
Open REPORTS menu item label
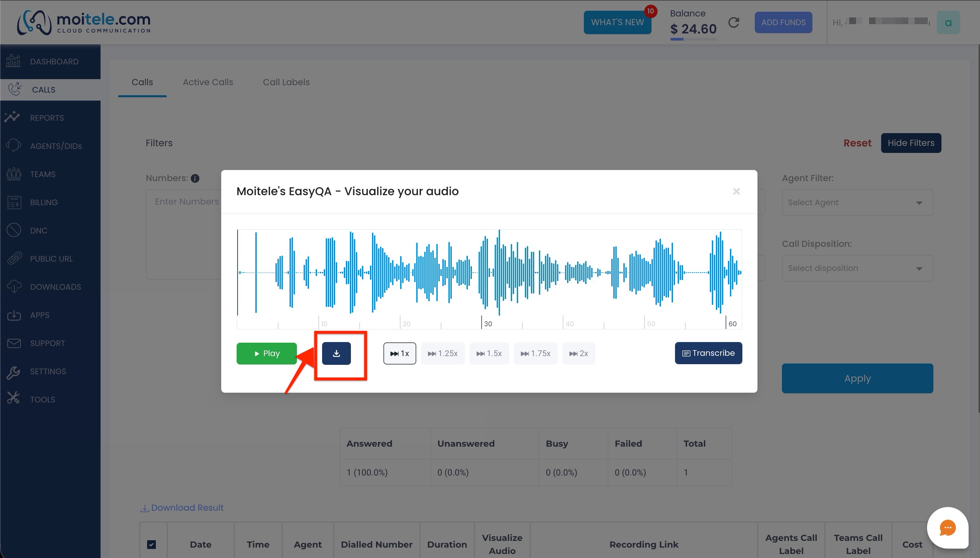click(47, 118)
